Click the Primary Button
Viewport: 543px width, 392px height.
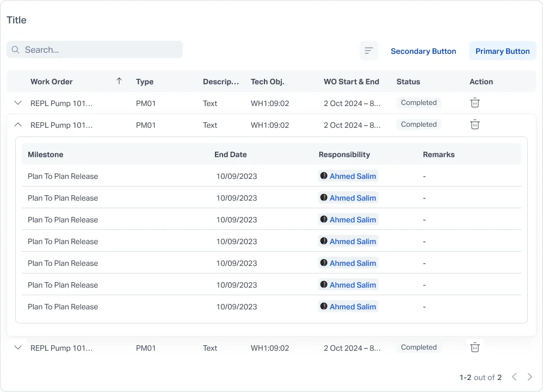[x=503, y=51]
